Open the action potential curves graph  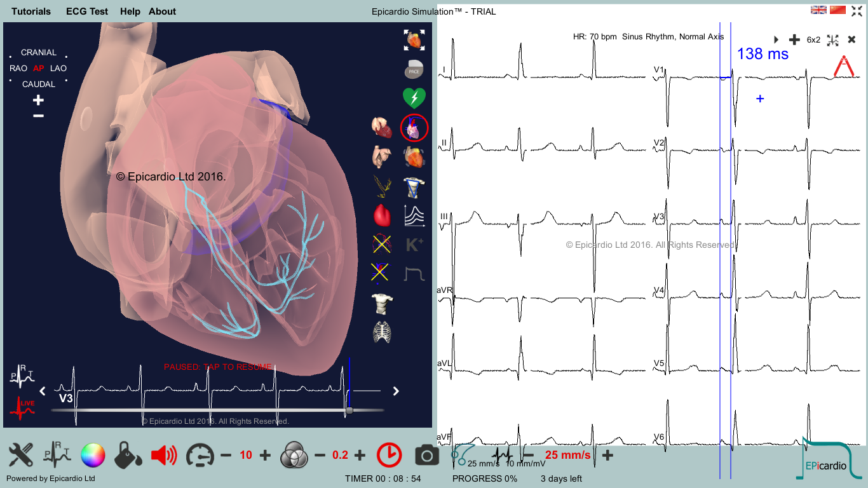pyautogui.click(x=414, y=215)
